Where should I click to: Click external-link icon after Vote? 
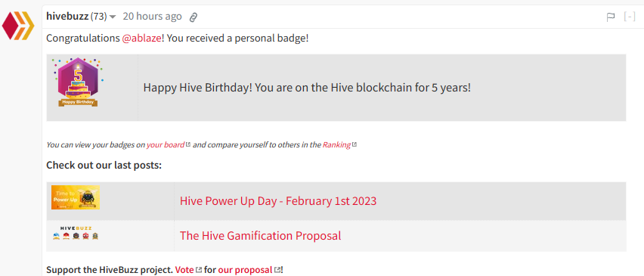[199, 270]
